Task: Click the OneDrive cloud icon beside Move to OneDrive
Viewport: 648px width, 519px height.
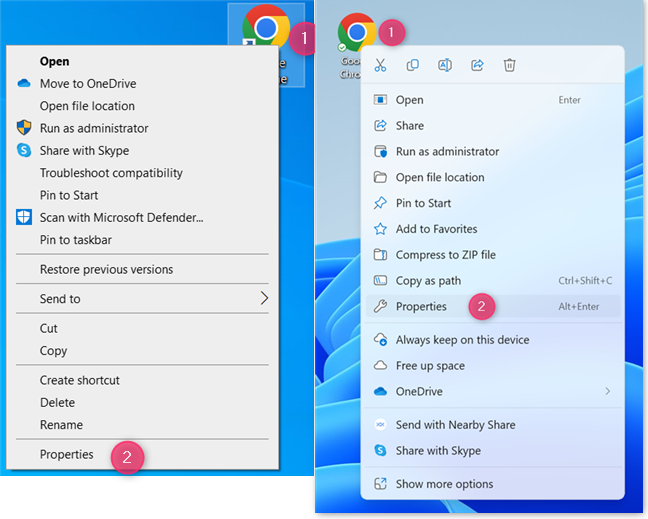Action: point(24,83)
